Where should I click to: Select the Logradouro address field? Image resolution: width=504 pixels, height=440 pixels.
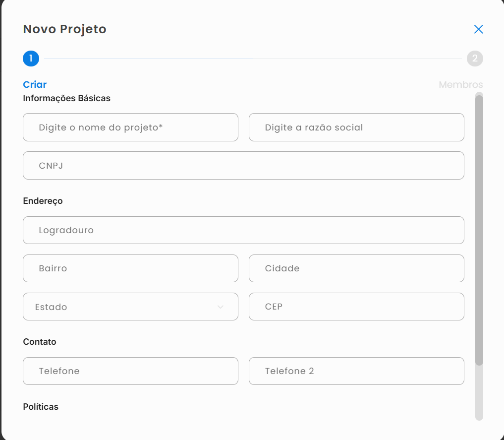click(x=243, y=230)
